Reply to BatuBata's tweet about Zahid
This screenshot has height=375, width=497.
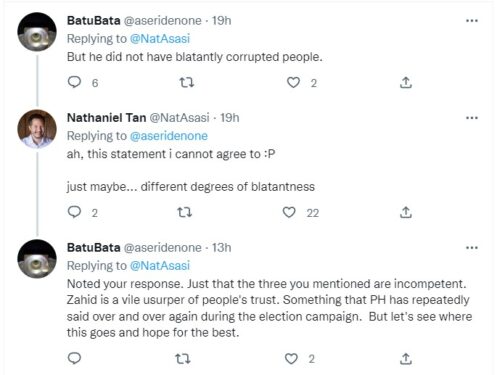(x=74, y=358)
